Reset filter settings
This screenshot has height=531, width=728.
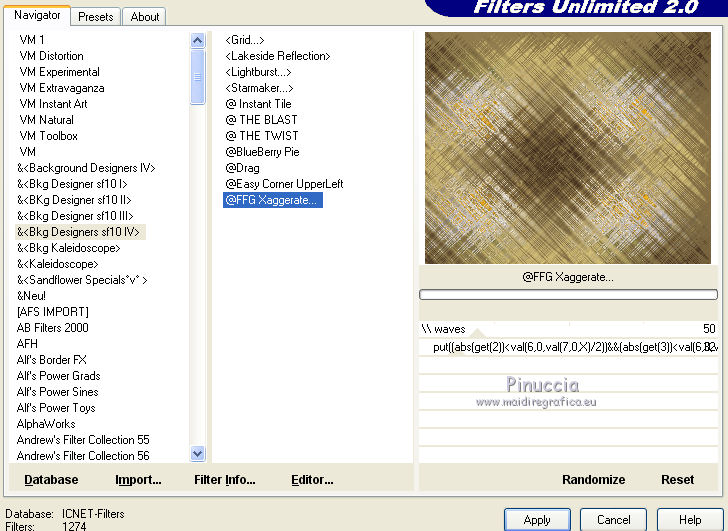677,479
